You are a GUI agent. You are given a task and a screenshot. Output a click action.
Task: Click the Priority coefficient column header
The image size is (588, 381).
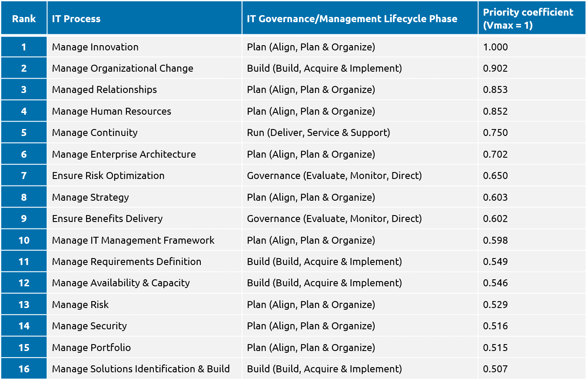point(528,19)
